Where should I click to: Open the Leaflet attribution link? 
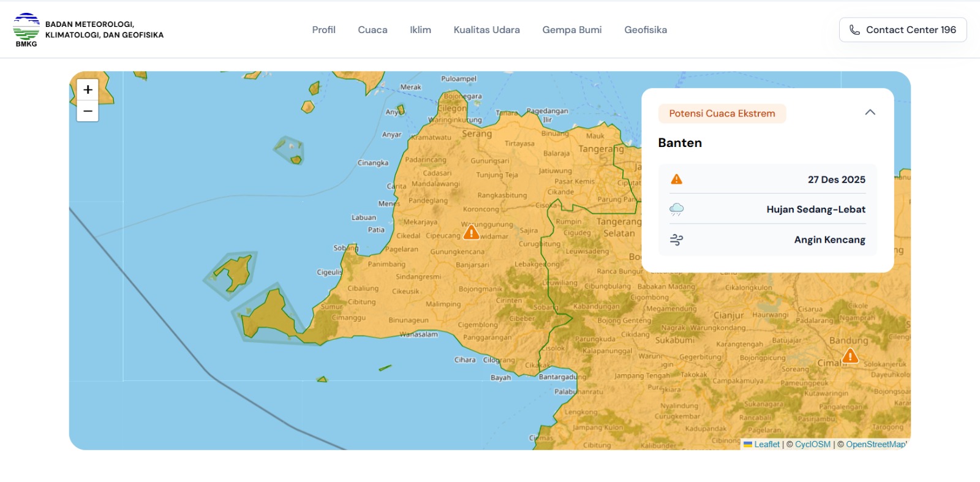766,445
